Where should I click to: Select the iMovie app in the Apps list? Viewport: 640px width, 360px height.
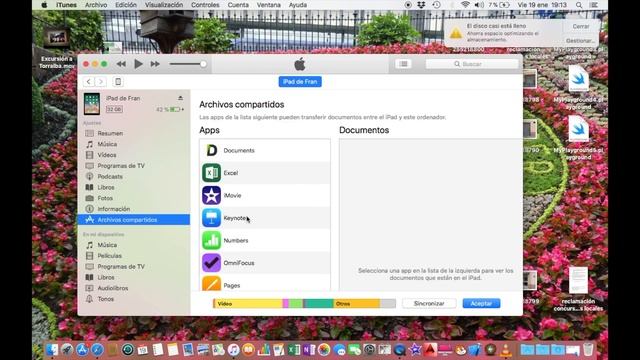(x=265, y=195)
